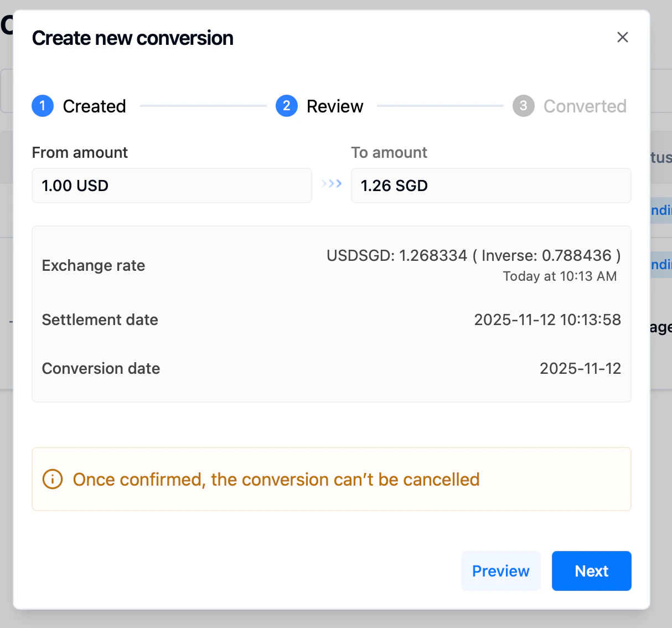
Task: Click the info icon in the warning banner
Action: (x=53, y=479)
